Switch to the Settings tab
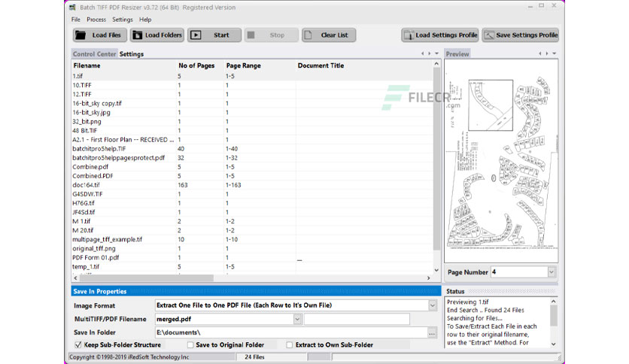 pos(132,53)
